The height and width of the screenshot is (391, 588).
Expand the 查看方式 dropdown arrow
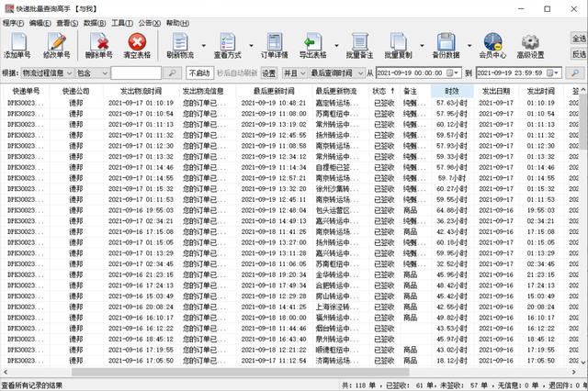[251, 46]
